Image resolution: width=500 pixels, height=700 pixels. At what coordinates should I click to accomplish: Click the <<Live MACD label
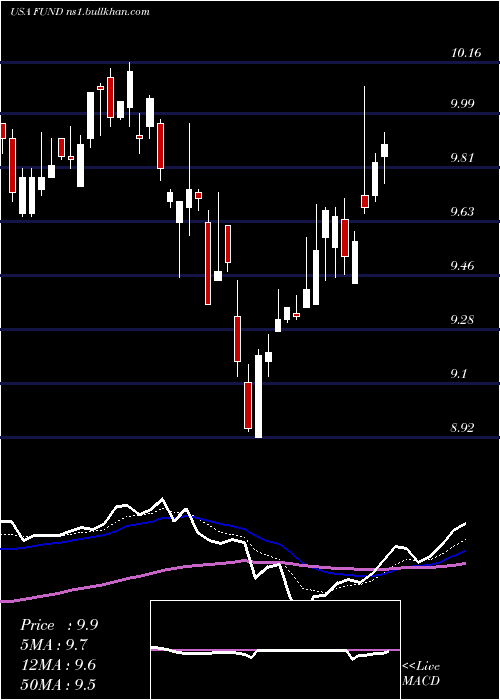[x=421, y=673]
